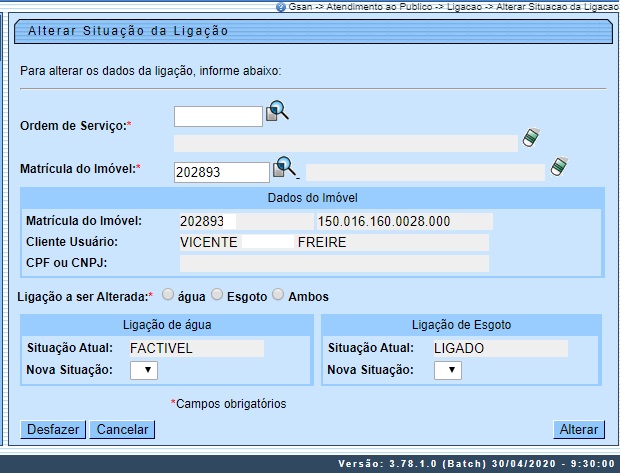
Task: Click the Ordem de Serviço search magnifier icon
Action: click(x=277, y=112)
